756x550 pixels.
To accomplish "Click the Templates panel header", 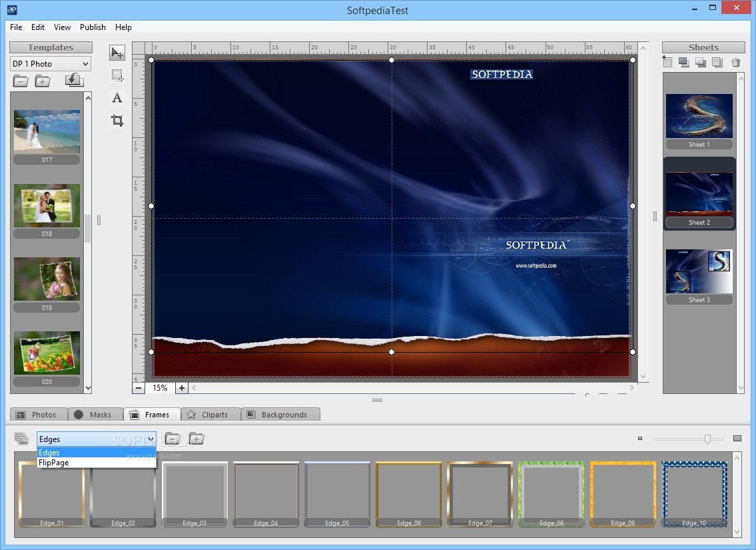I will coord(51,47).
